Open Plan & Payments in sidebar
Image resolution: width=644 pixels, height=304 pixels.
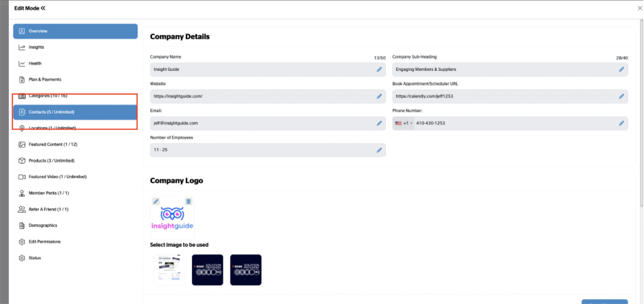coord(45,80)
